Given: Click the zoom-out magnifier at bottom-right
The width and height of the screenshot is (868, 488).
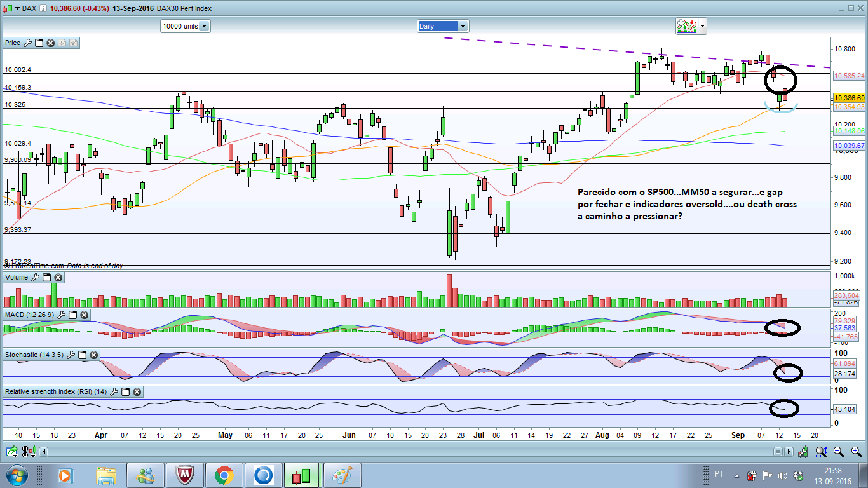Looking at the screenshot, I should (839, 452).
